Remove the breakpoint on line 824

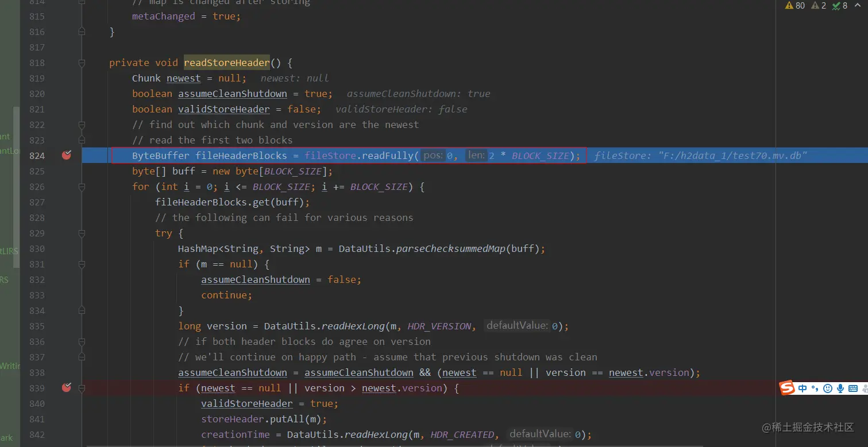(x=67, y=155)
